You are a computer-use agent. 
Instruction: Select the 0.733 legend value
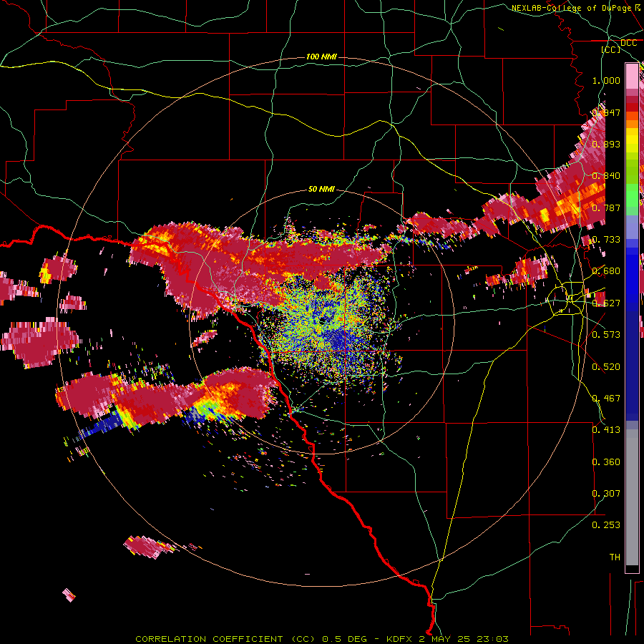coord(606,240)
